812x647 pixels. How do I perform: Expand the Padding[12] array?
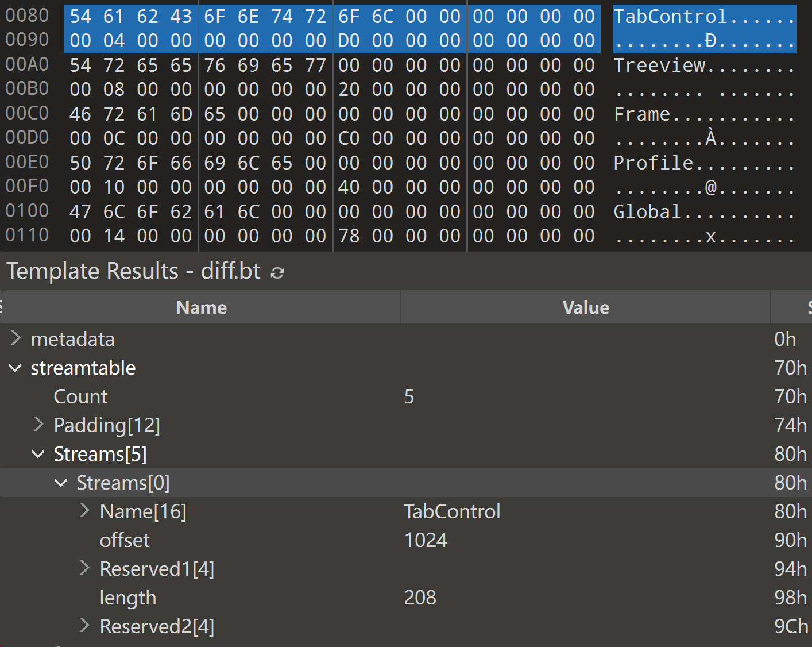click(x=38, y=425)
